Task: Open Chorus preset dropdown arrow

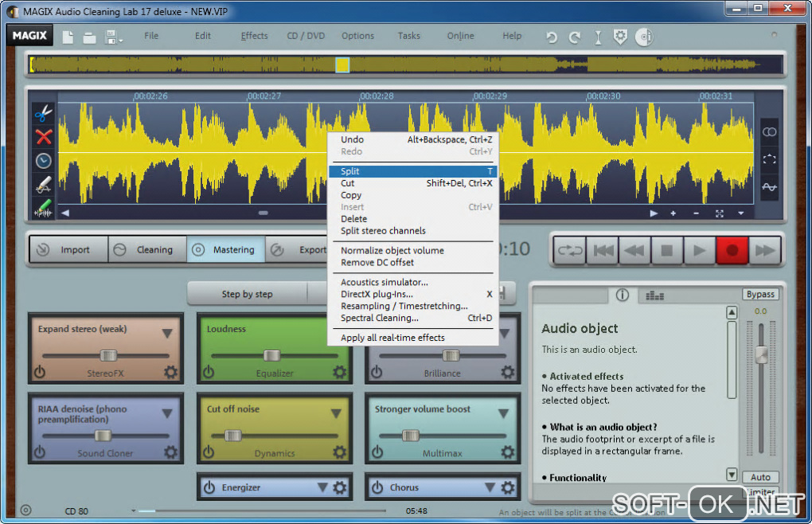Action: click(490, 487)
